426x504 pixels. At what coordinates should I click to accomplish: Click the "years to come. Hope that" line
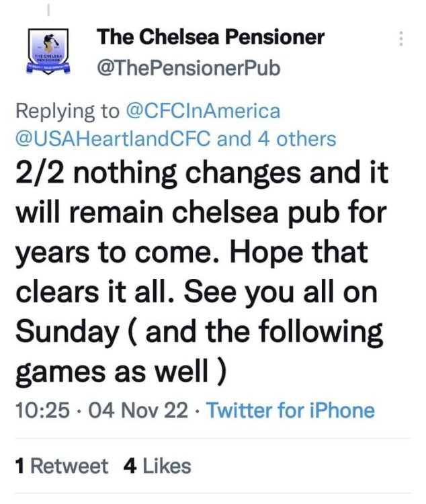191,253
